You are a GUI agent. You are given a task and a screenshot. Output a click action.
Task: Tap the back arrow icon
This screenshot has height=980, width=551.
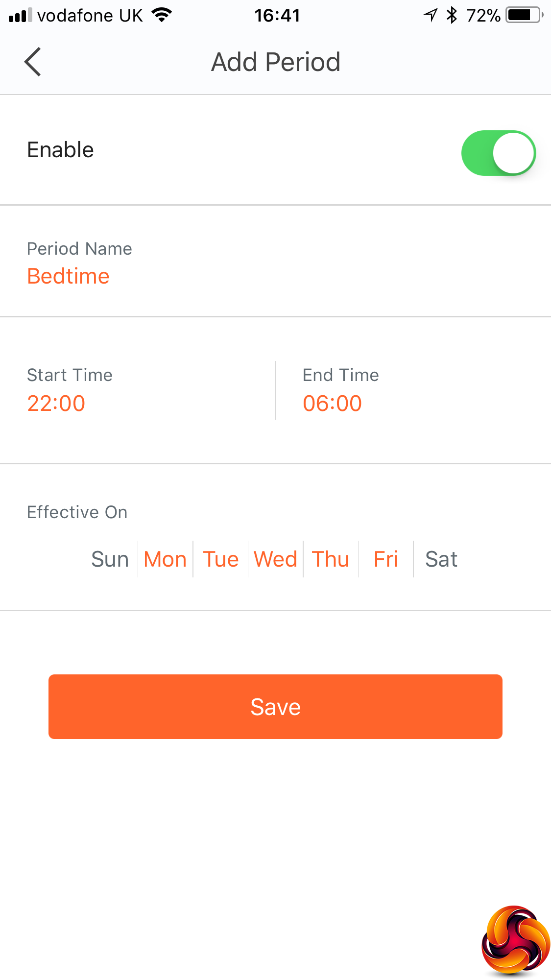[33, 62]
